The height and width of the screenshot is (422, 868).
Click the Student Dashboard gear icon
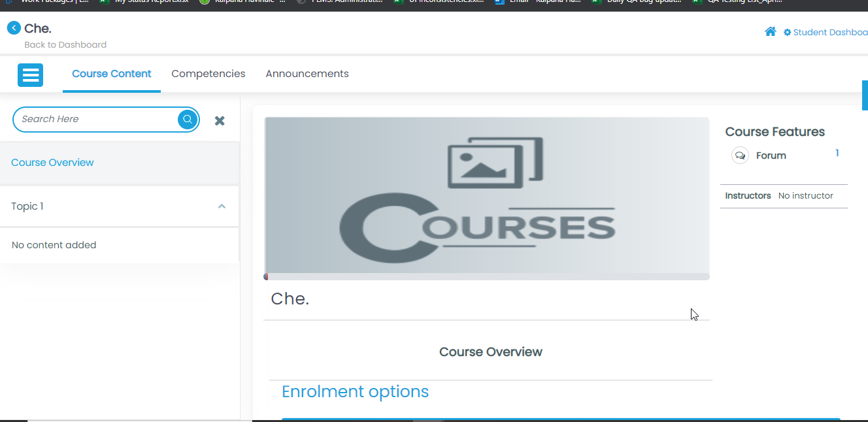coord(787,33)
